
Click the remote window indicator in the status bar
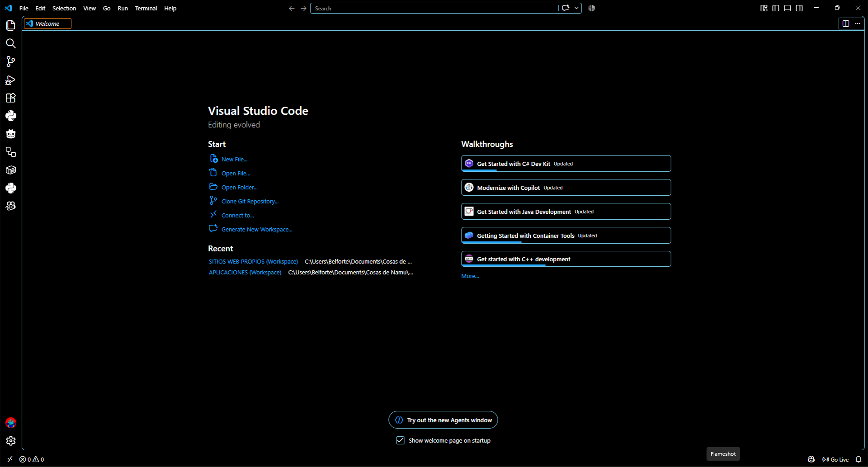[x=10, y=459]
